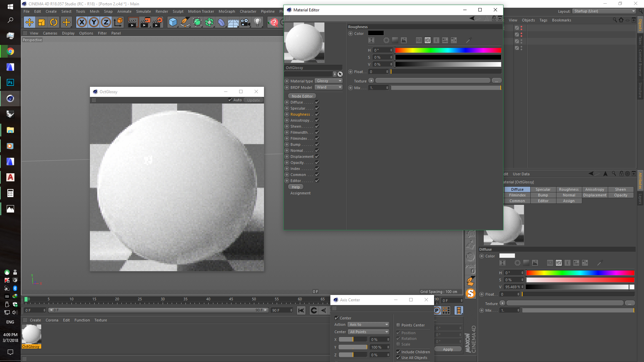
Task: Step the Roughness Mix value spinner
Action: point(387,88)
